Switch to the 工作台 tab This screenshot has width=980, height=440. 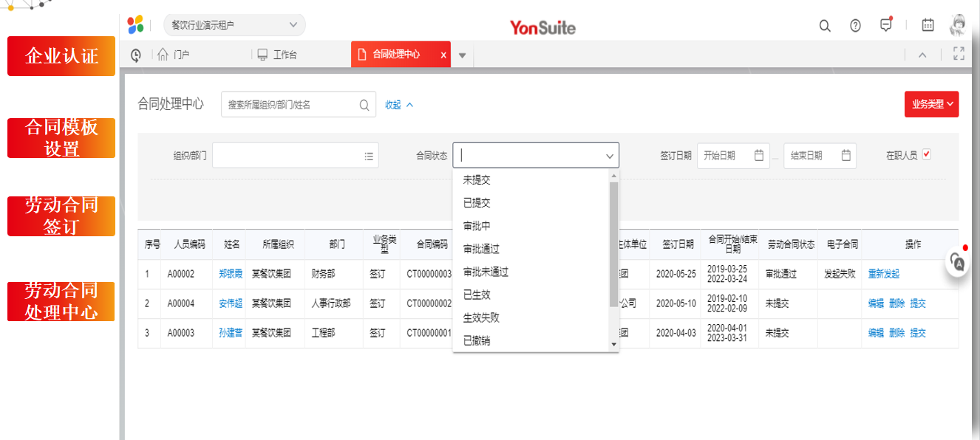point(277,55)
